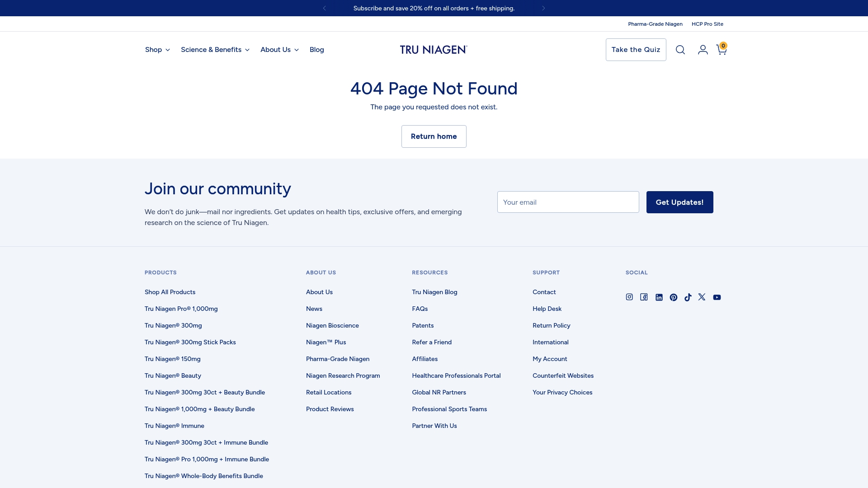
Task: Open Whole-Body Benefits Bundle link
Action: [204, 476]
